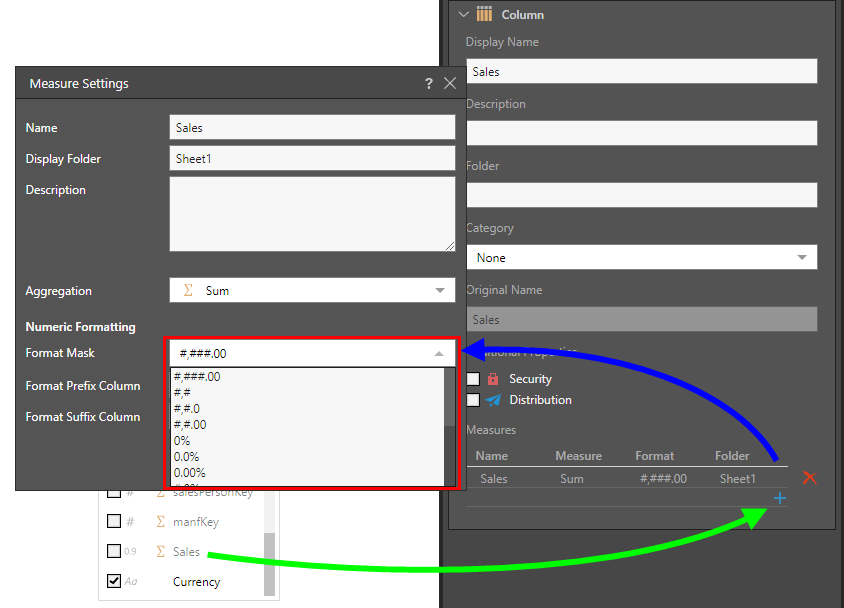Click the Display Folder input field
Viewport: 844px width, 608px height.
312,159
